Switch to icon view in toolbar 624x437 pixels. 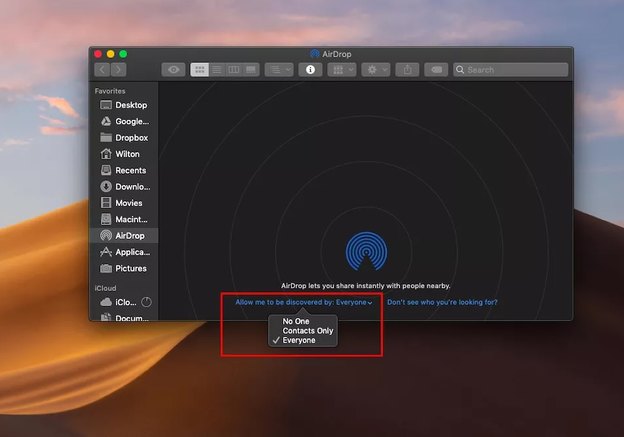point(199,70)
